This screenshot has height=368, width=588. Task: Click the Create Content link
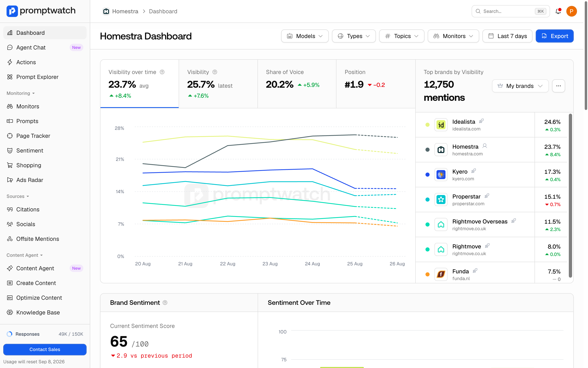pyautogui.click(x=45, y=283)
